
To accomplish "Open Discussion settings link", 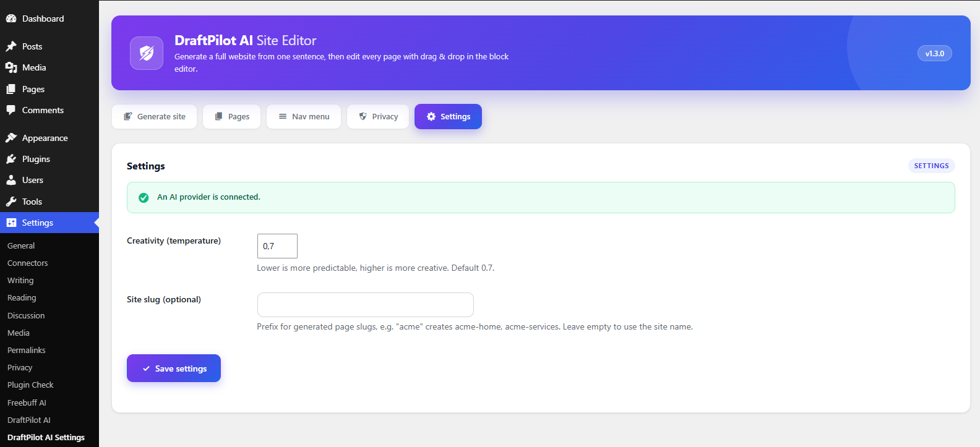I will [x=26, y=315].
